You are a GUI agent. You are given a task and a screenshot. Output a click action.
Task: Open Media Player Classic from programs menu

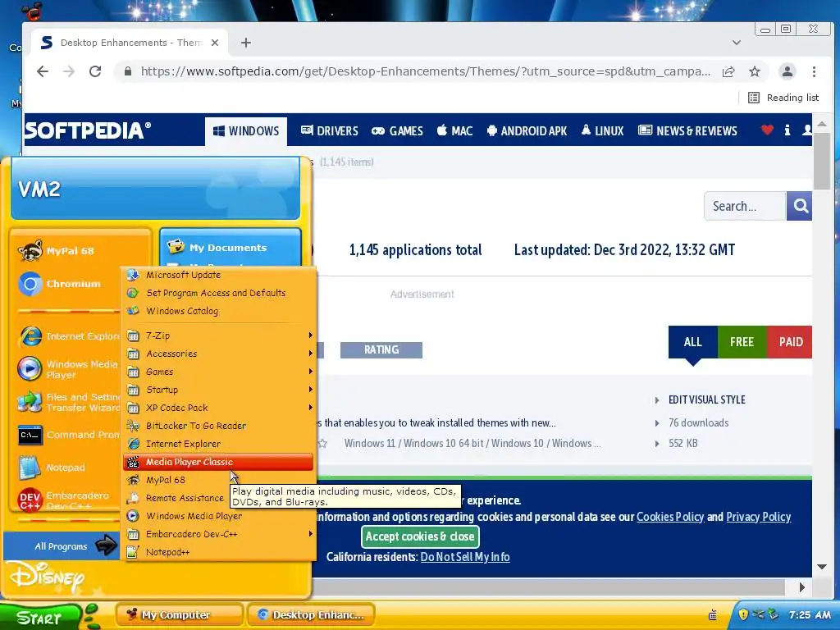pos(218,462)
